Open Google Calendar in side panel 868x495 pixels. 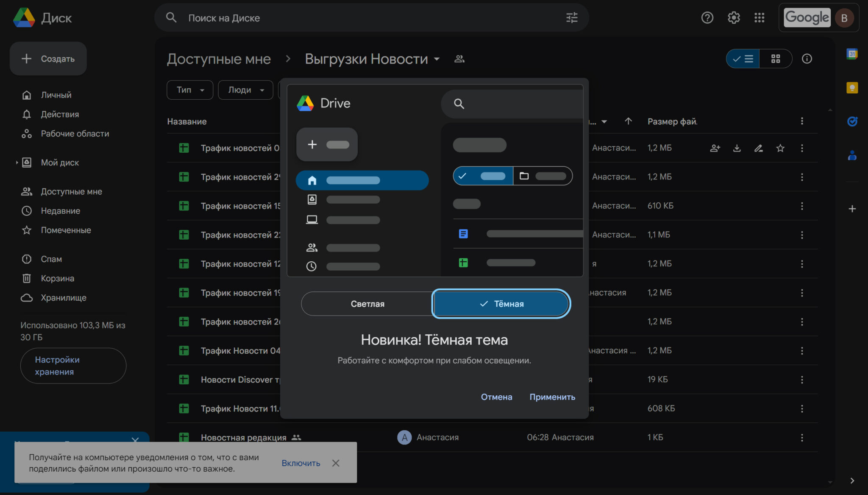pos(852,54)
